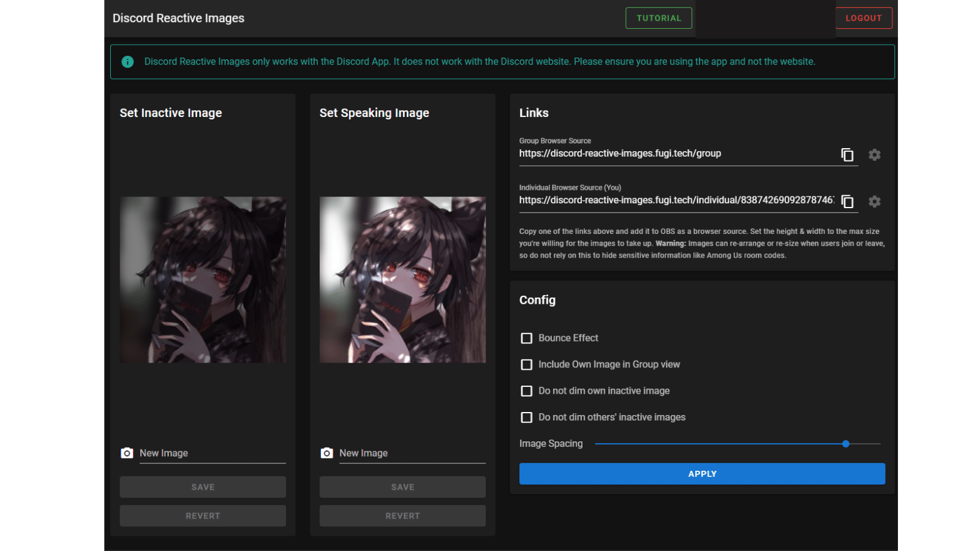Image resolution: width=980 pixels, height=551 pixels.
Task: Open settings gear for Group Browser Source
Action: tap(874, 155)
